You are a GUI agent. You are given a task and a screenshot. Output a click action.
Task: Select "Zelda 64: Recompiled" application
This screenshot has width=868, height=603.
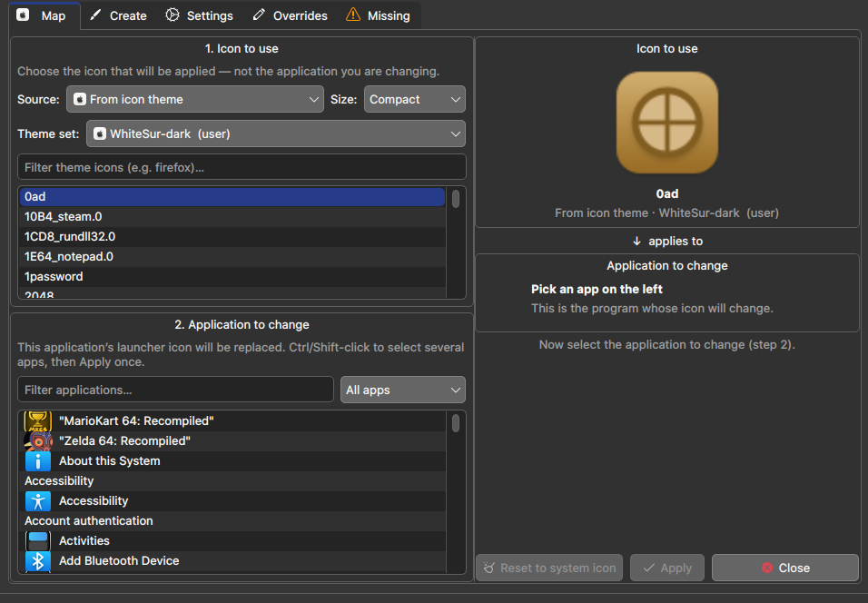click(232, 440)
